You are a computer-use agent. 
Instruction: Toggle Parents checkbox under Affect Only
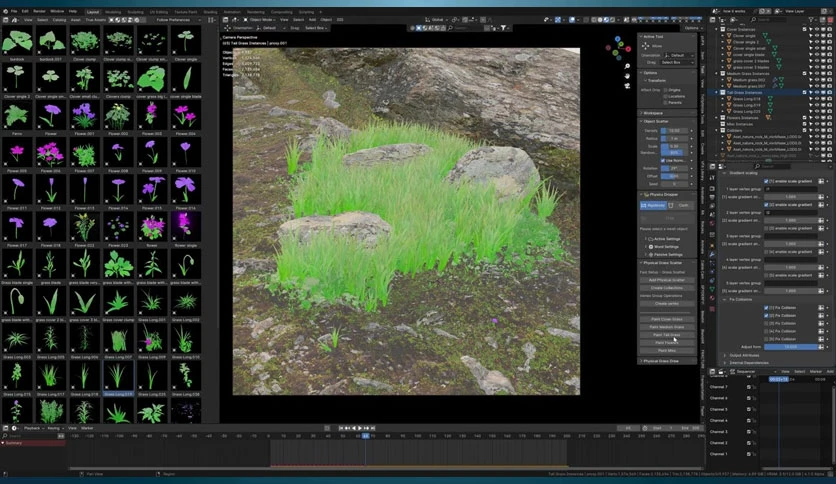tap(665, 102)
